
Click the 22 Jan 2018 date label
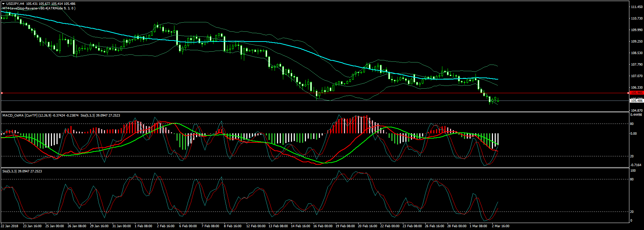point(10,226)
